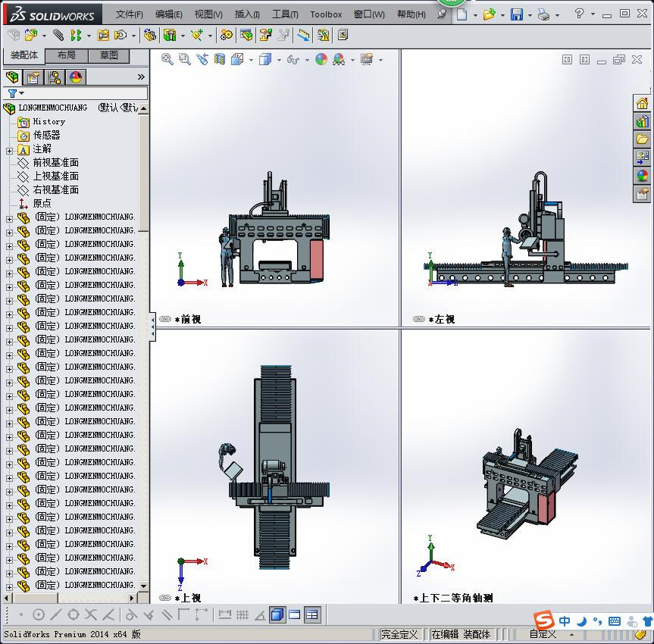Open the 工具(T) menu
Viewport: 654px width, 644px height.
click(285, 14)
